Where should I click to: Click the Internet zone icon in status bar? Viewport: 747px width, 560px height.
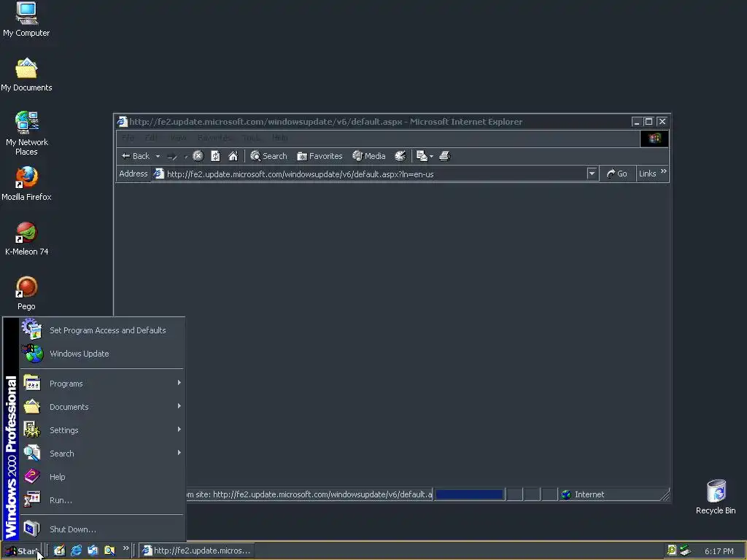[x=566, y=495]
